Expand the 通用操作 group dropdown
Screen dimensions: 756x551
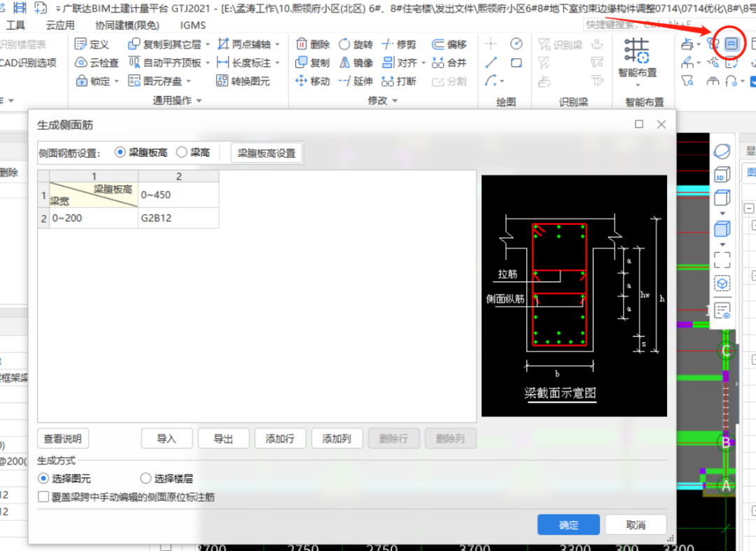(x=199, y=101)
